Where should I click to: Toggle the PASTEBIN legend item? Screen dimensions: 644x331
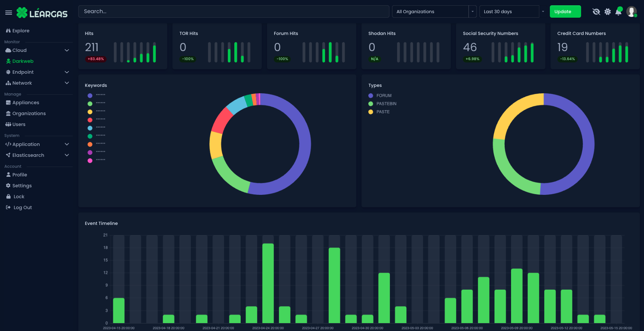[x=382, y=104]
